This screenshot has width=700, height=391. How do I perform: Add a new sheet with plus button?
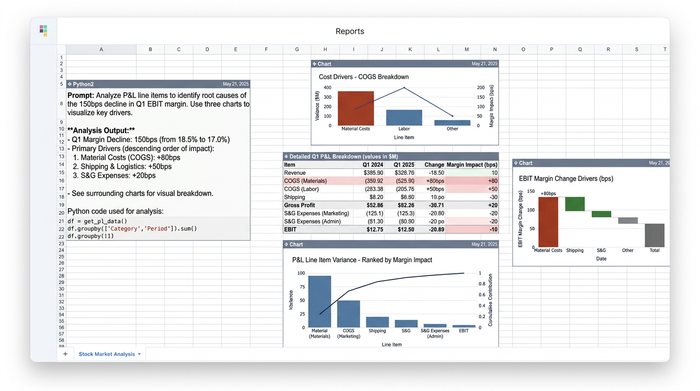(65, 354)
